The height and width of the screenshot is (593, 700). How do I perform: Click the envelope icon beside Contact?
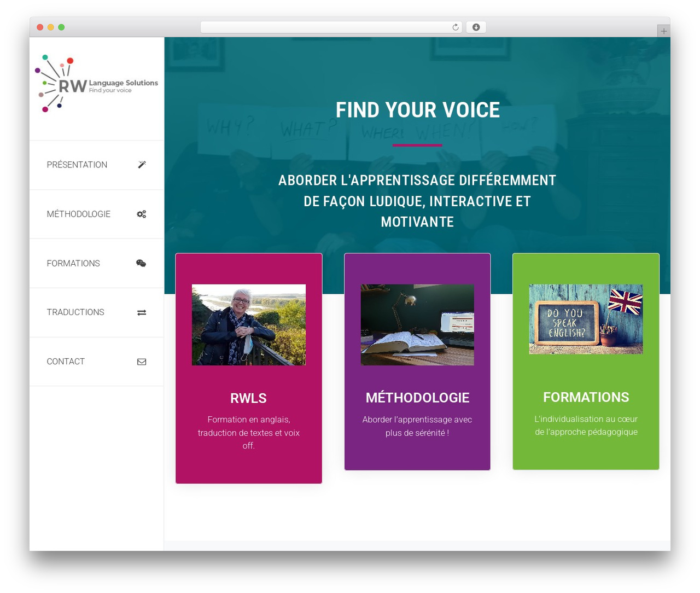[142, 362]
